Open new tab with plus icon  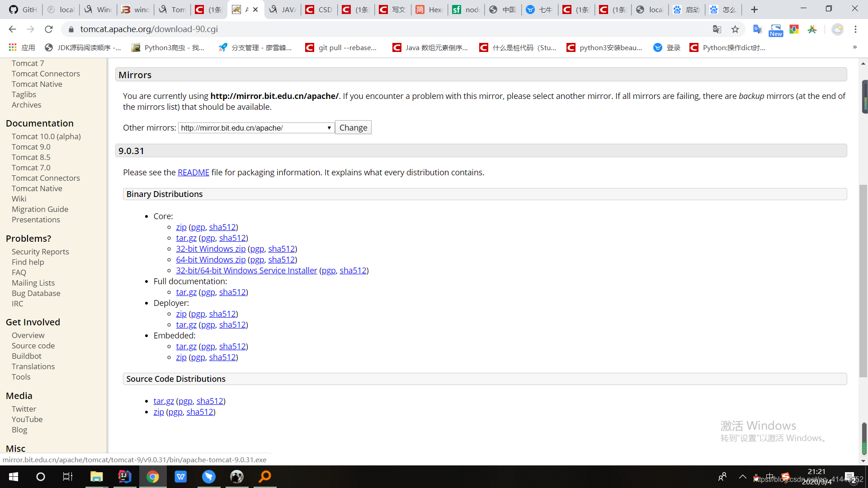point(754,9)
